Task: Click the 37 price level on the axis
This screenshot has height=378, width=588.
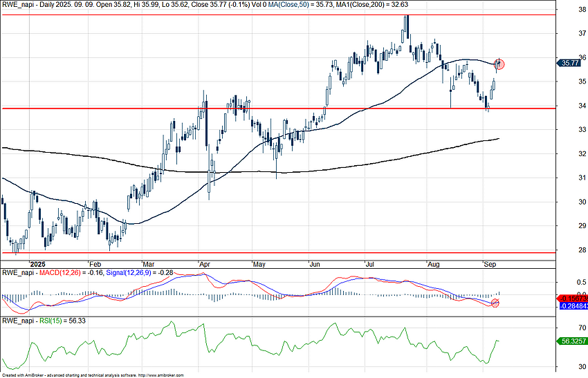Action: coord(582,33)
